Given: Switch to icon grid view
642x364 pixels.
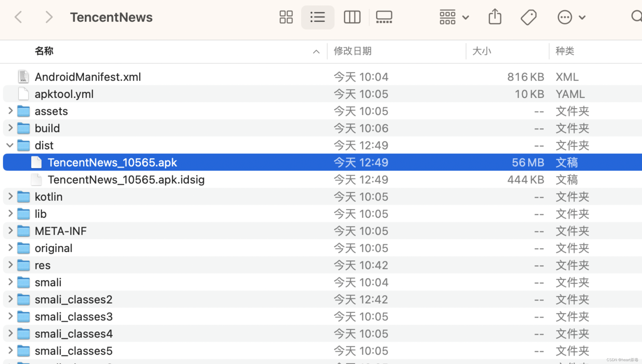Looking at the screenshot, I should click(286, 17).
